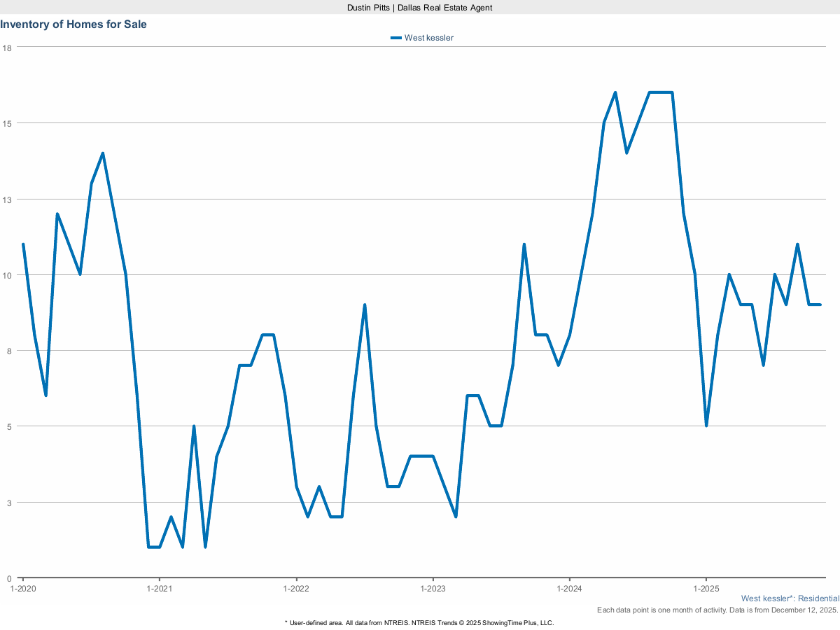Image resolution: width=840 pixels, height=630 pixels.
Task: Click the 15 y-axis value label
Action: pos(7,123)
